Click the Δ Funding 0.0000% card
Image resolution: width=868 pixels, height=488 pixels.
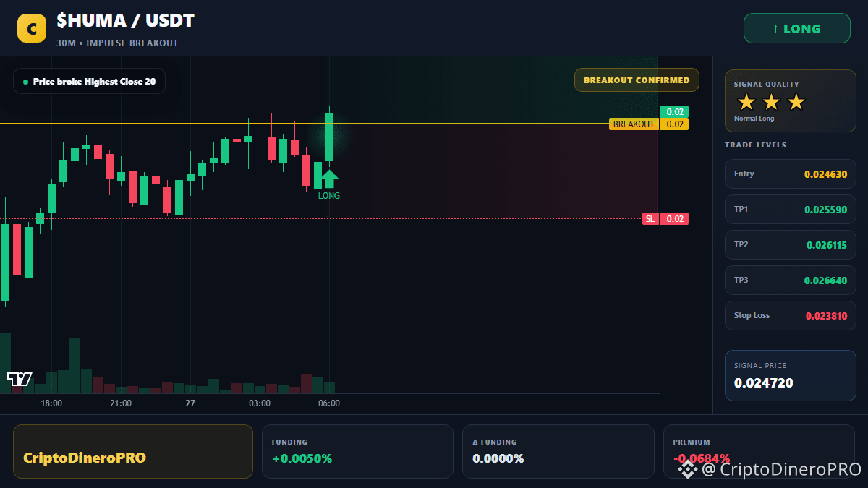[x=558, y=451]
